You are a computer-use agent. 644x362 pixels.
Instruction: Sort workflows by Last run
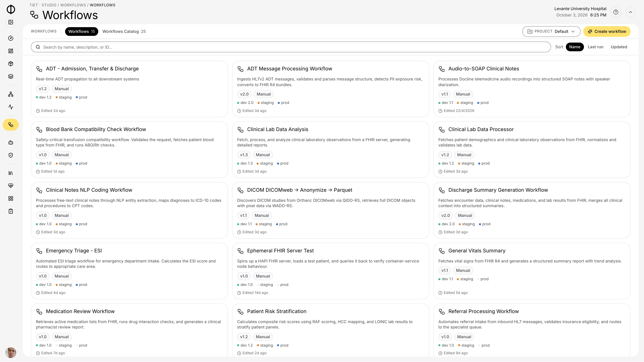tap(596, 47)
